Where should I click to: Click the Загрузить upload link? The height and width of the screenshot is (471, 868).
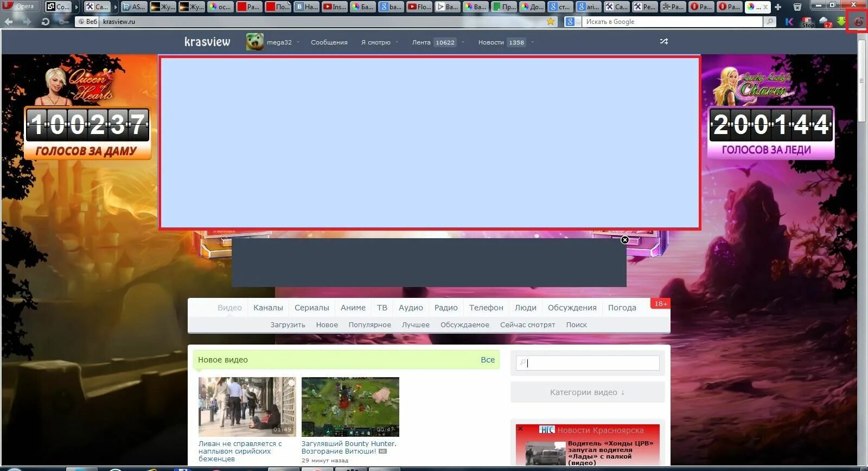coord(288,325)
